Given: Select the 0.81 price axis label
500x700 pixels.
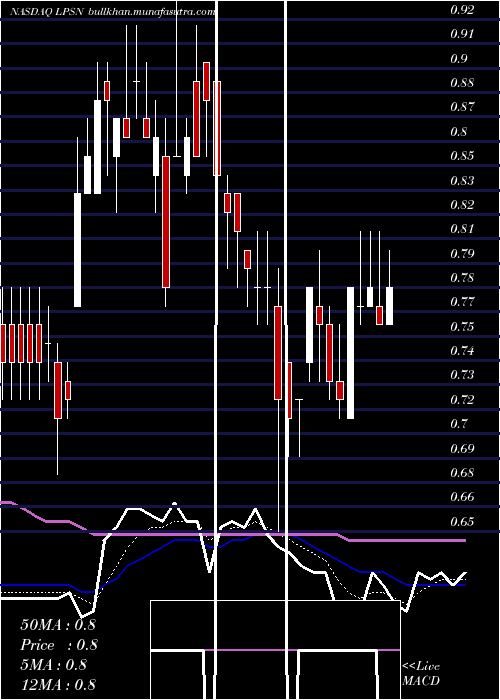Looking at the screenshot, I should pyautogui.click(x=462, y=229).
